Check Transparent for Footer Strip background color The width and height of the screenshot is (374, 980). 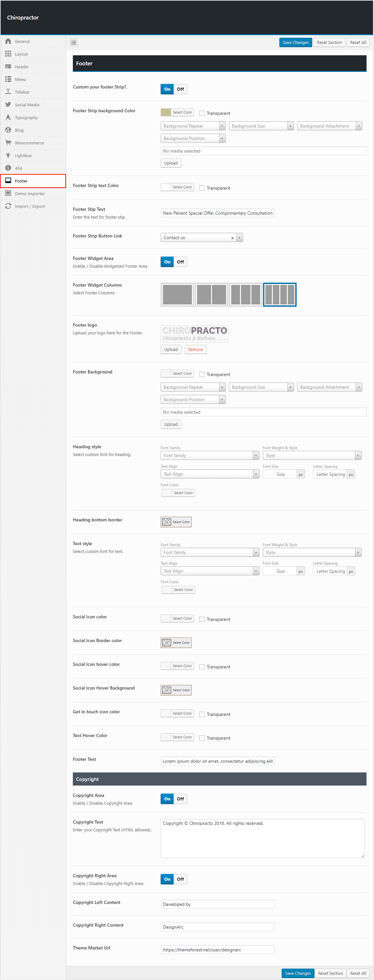point(202,114)
